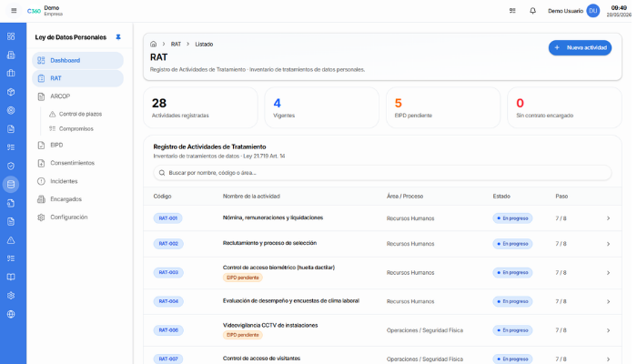Open Control de plazos submenu
Image resolution: width=637 pixels, height=364 pixels.
coord(80,114)
